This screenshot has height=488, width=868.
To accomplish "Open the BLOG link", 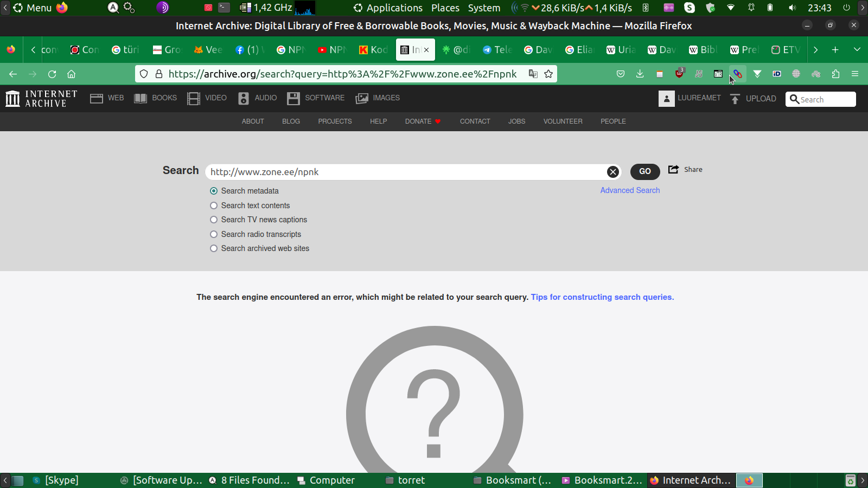I will [x=291, y=121].
